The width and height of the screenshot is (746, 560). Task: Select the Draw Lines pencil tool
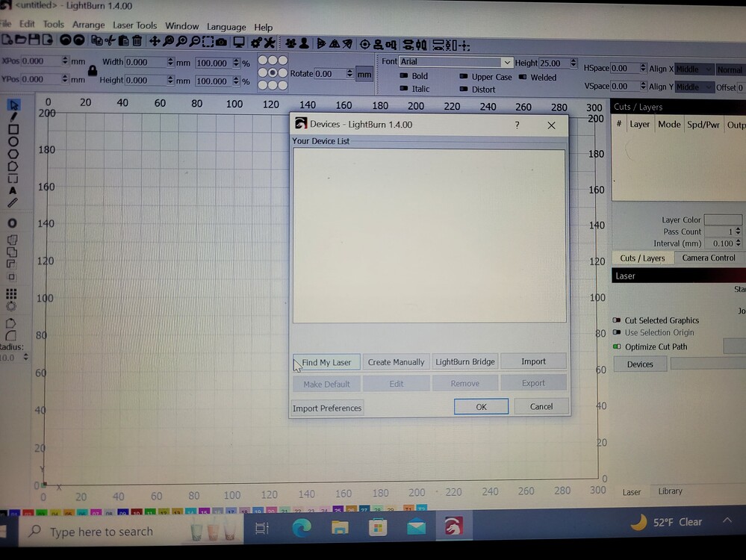click(x=13, y=116)
